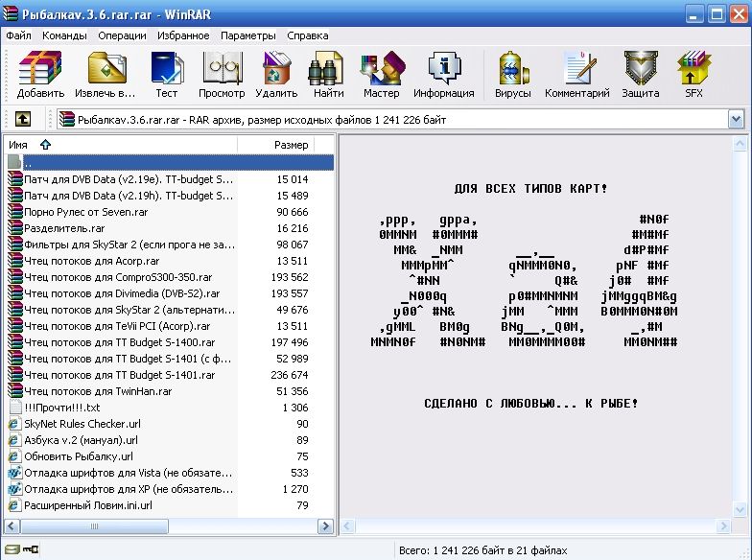Click the file list scrollbar left arrow

click(12, 525)
